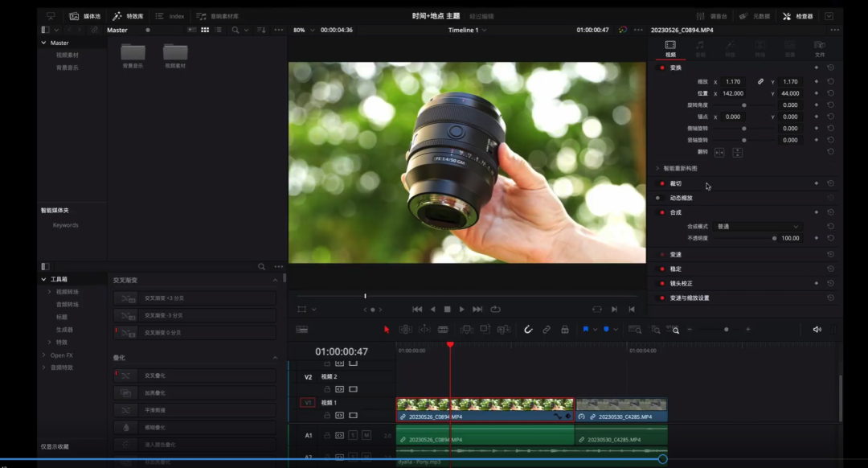The image size is (868, 468).
Task: Open the 检查器 inspector button
Action: point(798,16)
